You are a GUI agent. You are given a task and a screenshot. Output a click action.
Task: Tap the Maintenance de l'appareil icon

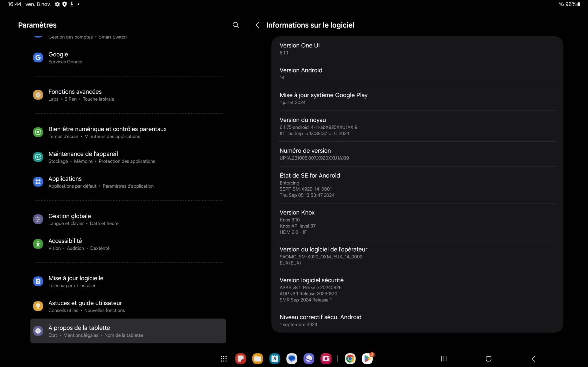(x=38, y=157)
